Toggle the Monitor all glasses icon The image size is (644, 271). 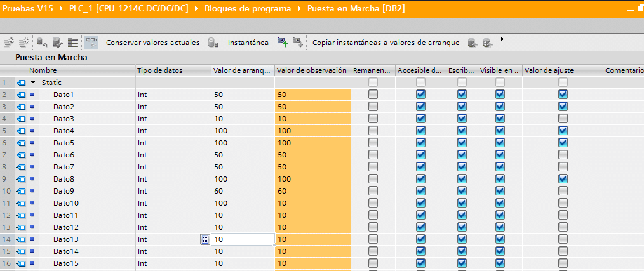(x=91, y=43)
